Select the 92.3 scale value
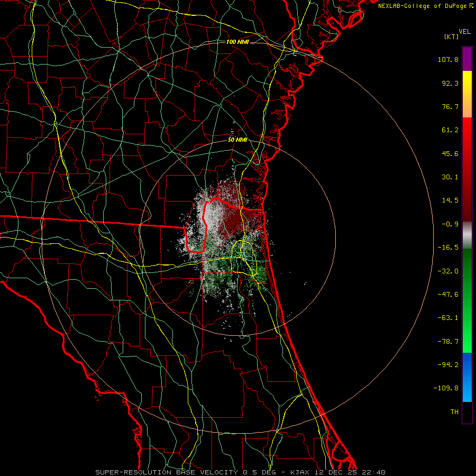This screenshot has width=476, height=476. [450, 83]
